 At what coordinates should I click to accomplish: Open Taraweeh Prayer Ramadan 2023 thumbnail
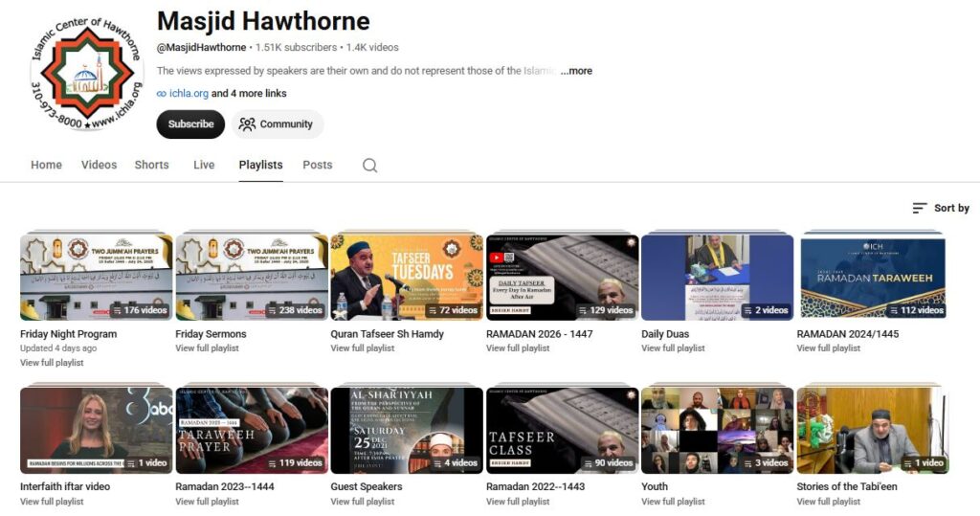point(252,430)
